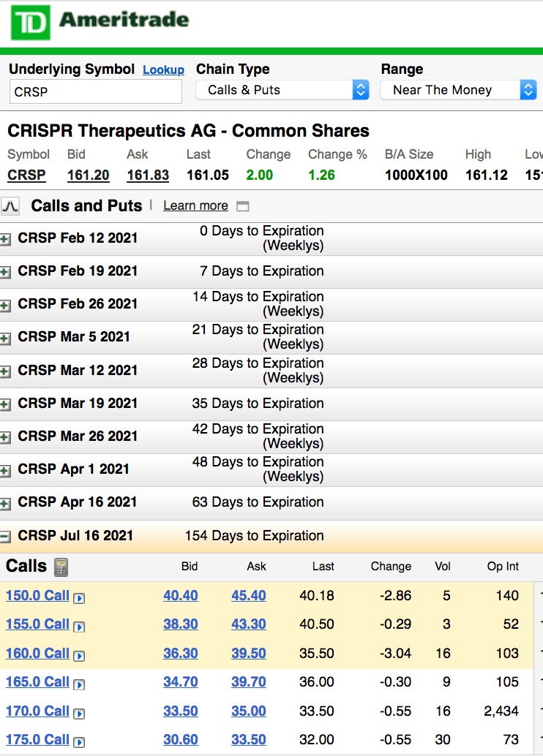Screen dimensions: 543x756
Task: Open the calculator icon beside Calls
Action: click(61, 567)
